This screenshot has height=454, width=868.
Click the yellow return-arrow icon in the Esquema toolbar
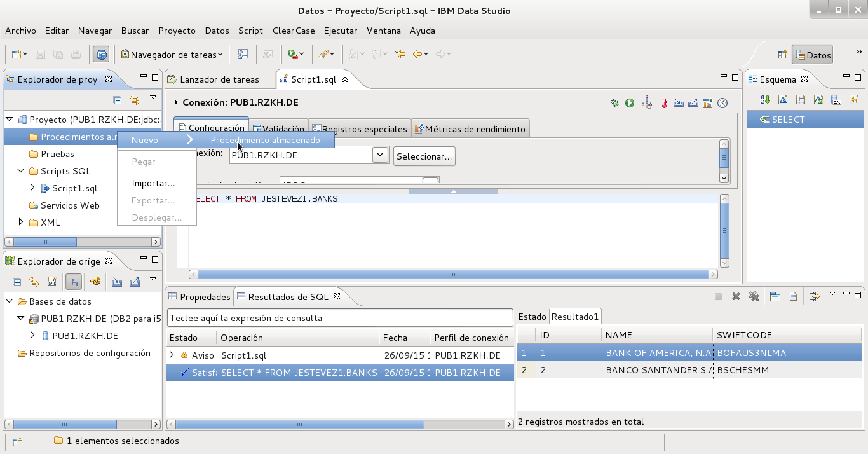[854, 100]
